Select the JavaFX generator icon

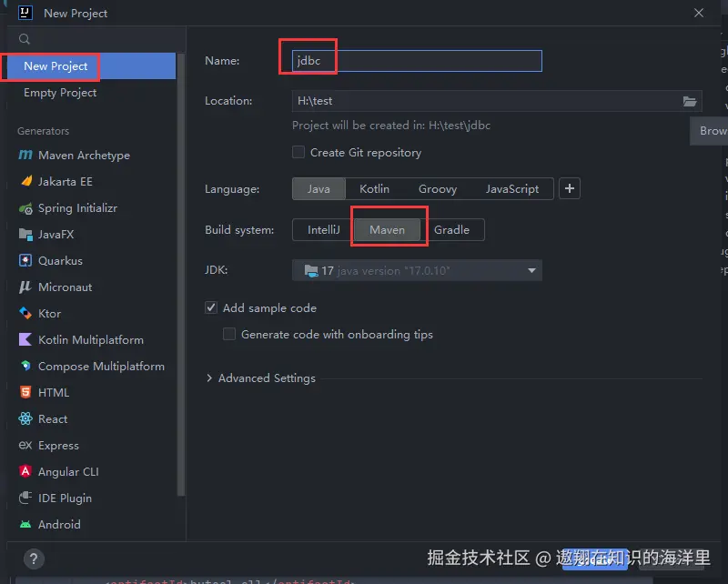click(25, 235)
